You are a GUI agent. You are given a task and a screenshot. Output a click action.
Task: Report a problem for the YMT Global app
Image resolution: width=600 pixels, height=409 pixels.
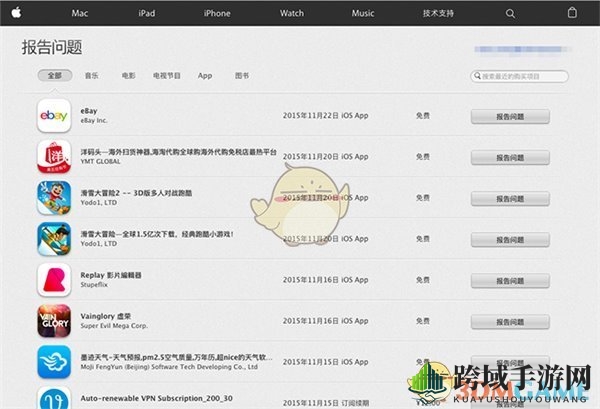click(x=510, y=157)
